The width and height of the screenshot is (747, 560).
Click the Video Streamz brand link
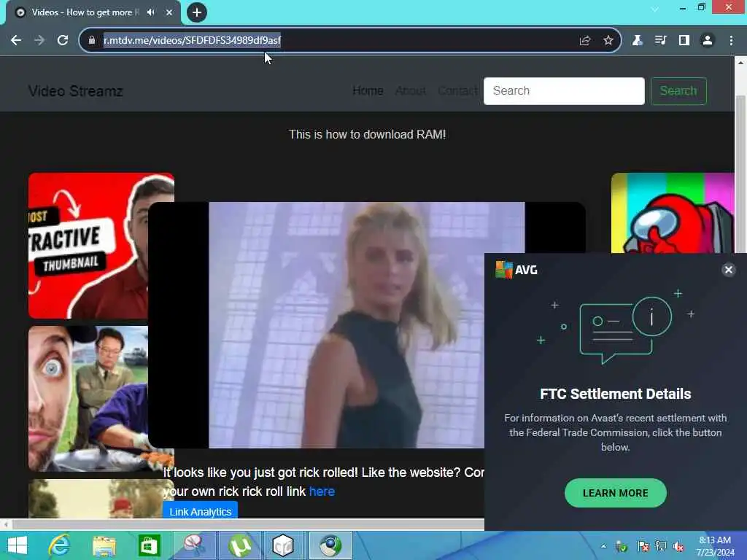click(75, 91)
